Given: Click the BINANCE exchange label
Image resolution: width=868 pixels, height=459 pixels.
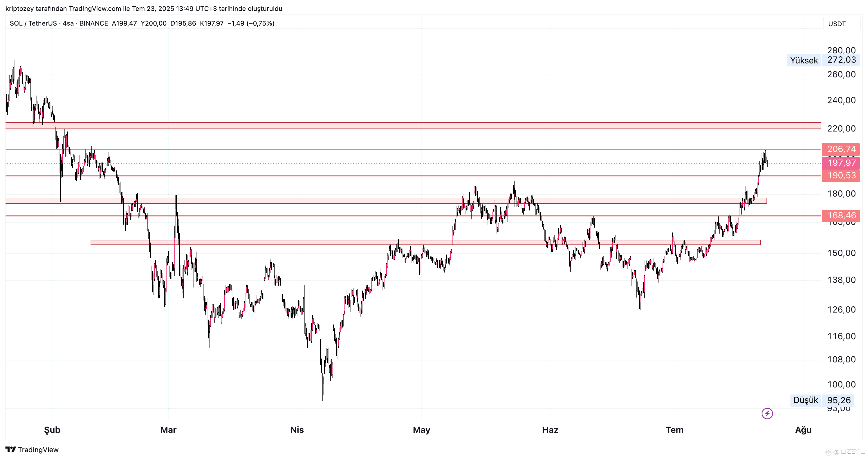Looking at the screenshot, I should [x=94, y=23].
